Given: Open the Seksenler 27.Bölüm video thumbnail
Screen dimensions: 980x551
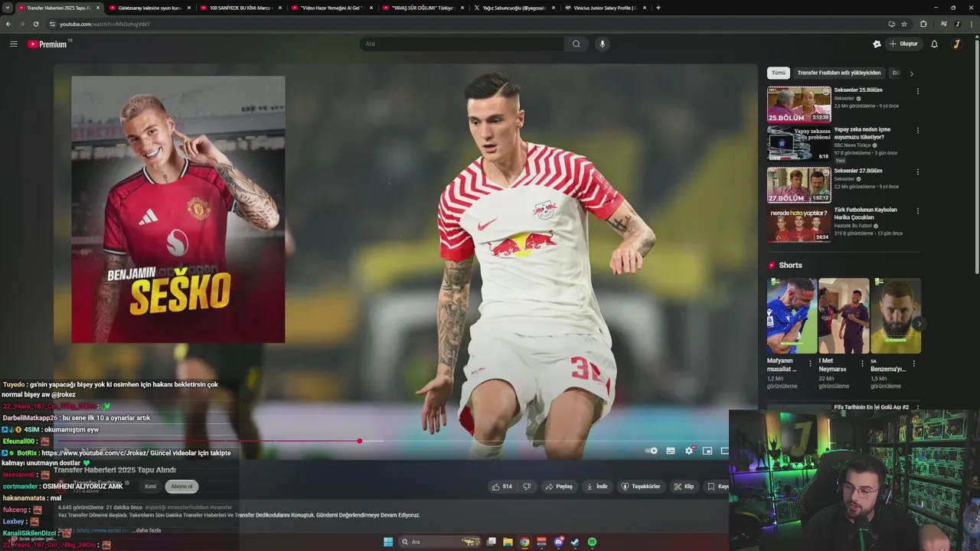Looking at the screenshot, I should pos(799,184).
